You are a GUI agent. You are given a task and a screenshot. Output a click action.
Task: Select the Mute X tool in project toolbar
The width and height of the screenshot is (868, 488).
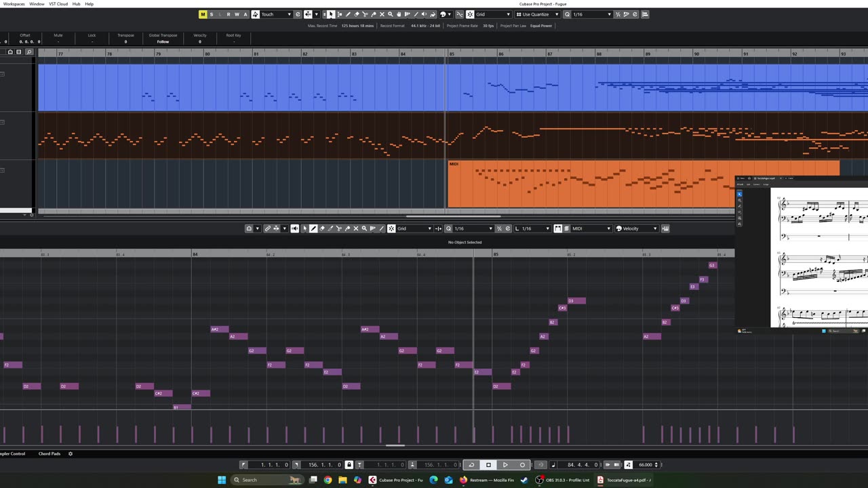382,14
